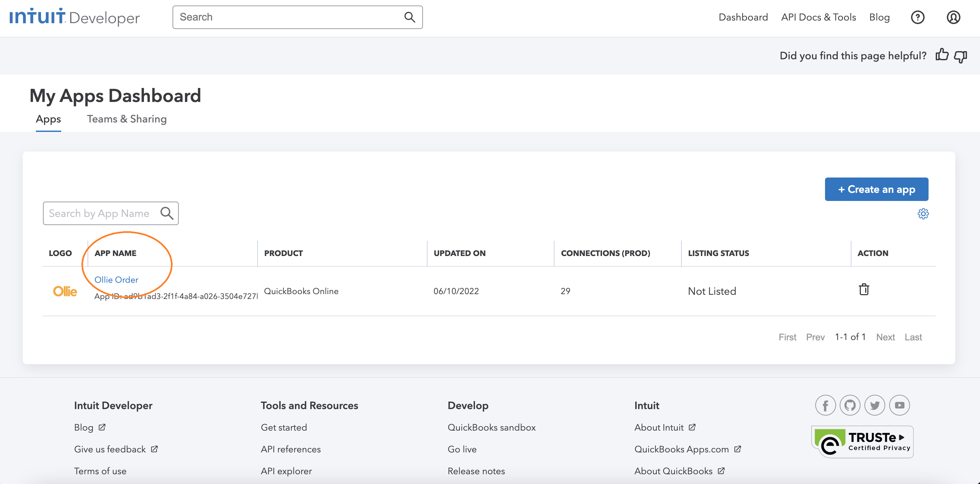Click the thumbs up helpful icon
The width and height of the screenshot is (980, 484).
[942, 55]
